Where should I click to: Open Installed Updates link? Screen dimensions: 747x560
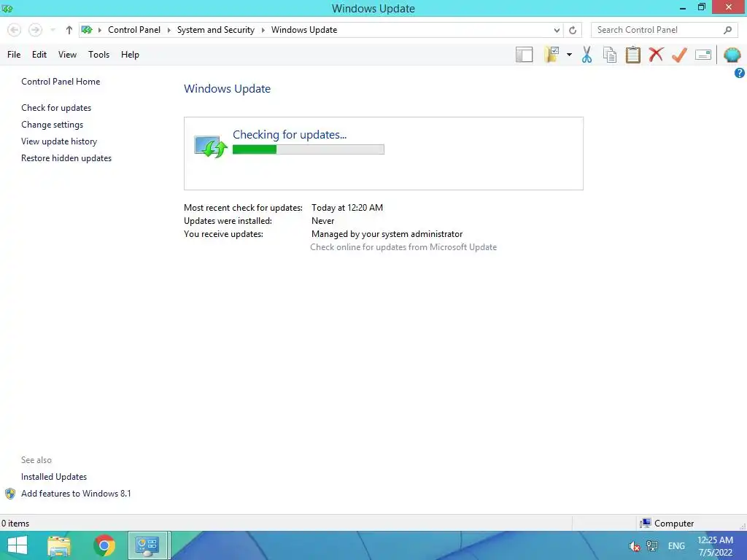(x=54, y=477)
